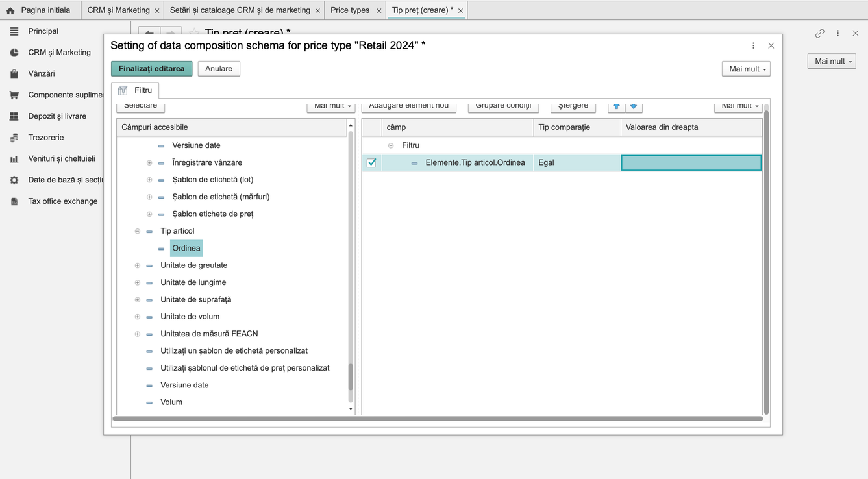This screenshot has width=868, height=479.
Task: Collapse the Filtru group in filter table
Action: [x=391, y=145]
